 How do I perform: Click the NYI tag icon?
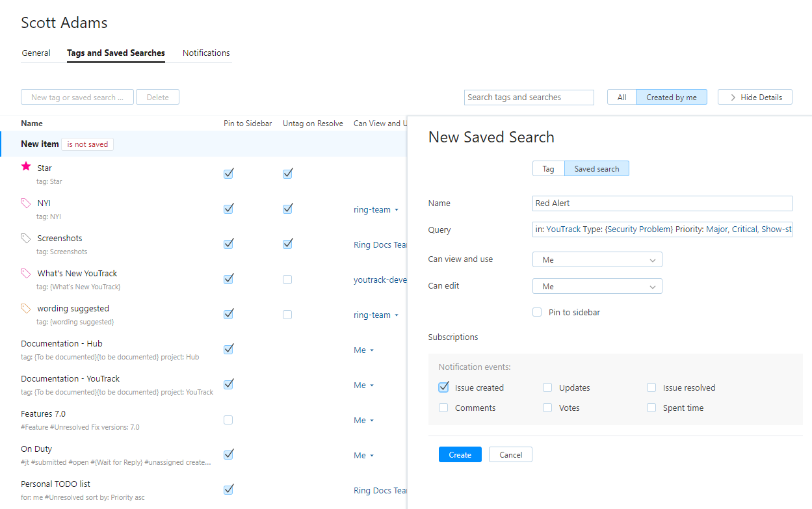[x=26, y=203]
